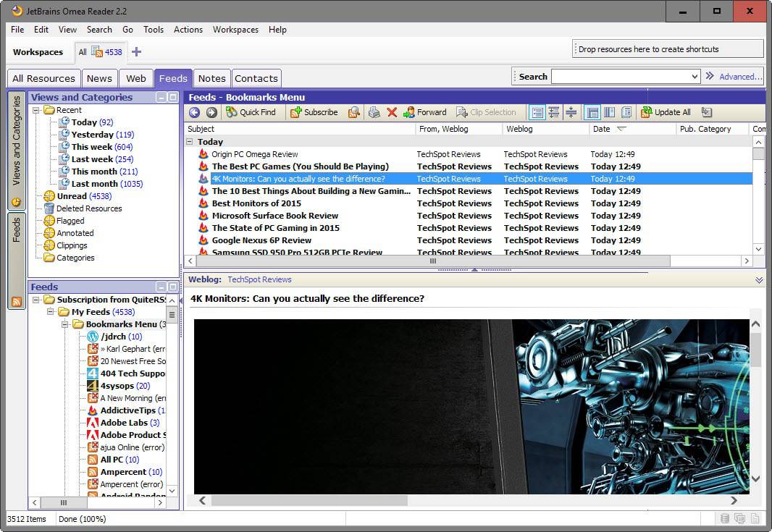Click the printer icon in toolbar
Viewport: 772px width, 532px height.
click(374, 113)
